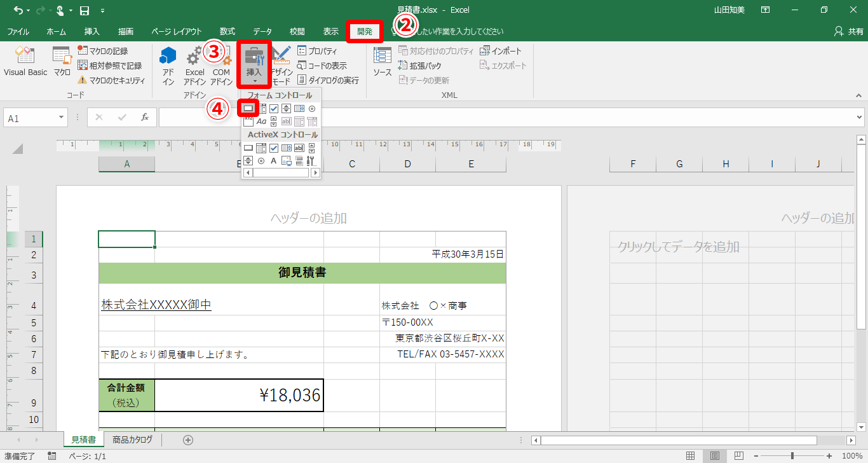Switch to Page Layout view in status bar

point(715,456)
